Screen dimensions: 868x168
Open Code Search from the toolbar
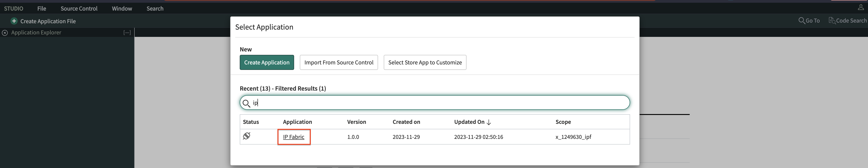point(847,20)
